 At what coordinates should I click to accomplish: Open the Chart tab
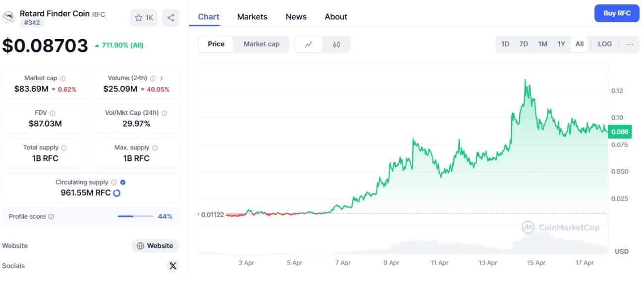pyautogui.click(x=209, y=17)
